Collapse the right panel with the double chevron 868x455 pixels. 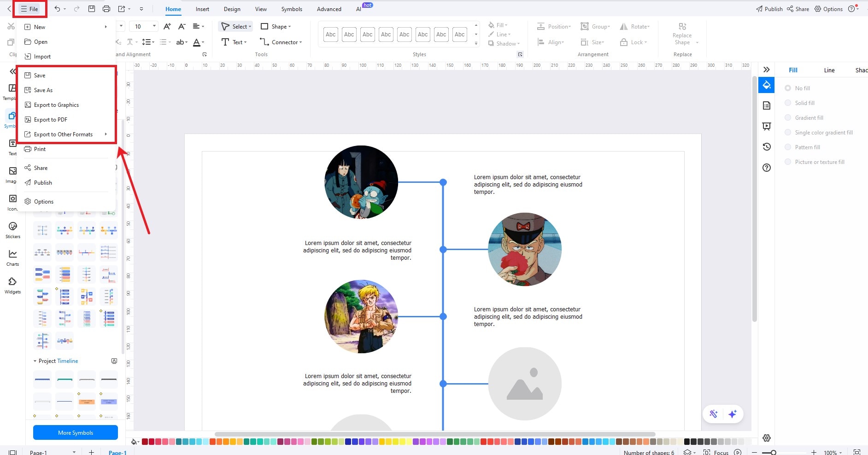(x=767, y=70)
